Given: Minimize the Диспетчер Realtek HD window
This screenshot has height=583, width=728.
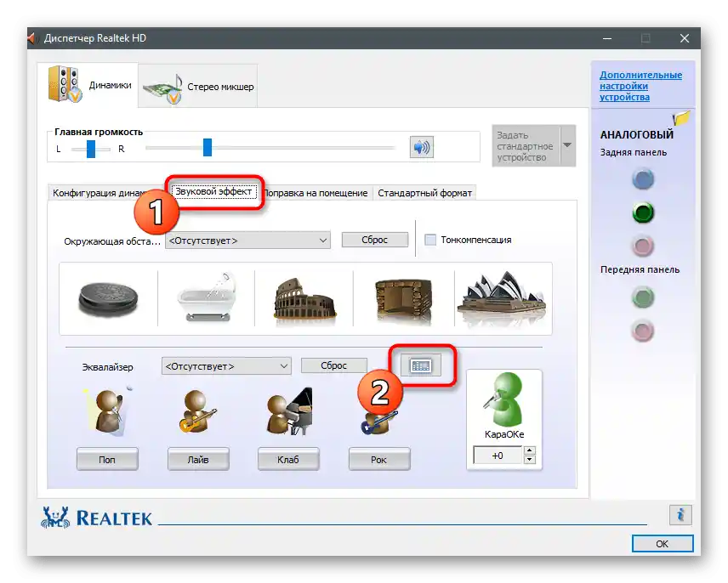Looking at the screenshot, I should 607,38.
